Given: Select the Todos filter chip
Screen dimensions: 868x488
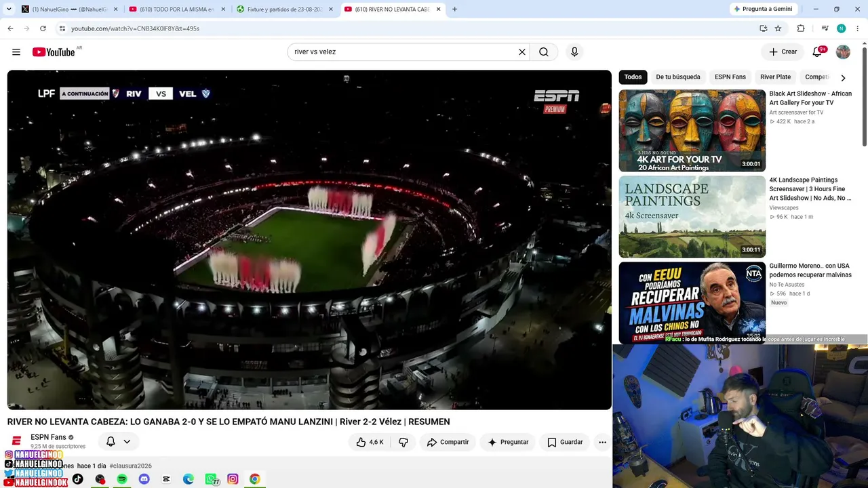Looking at the screenshot, I should click(633, 77).
